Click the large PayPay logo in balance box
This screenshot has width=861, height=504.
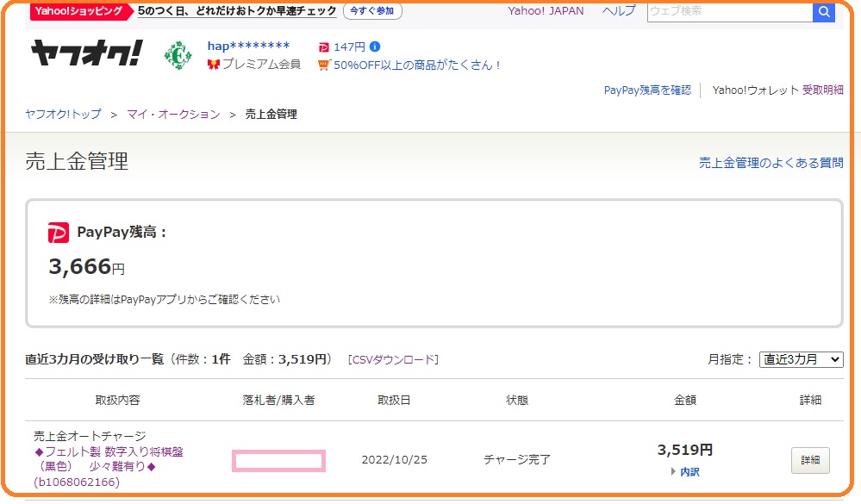pos(59,233)
